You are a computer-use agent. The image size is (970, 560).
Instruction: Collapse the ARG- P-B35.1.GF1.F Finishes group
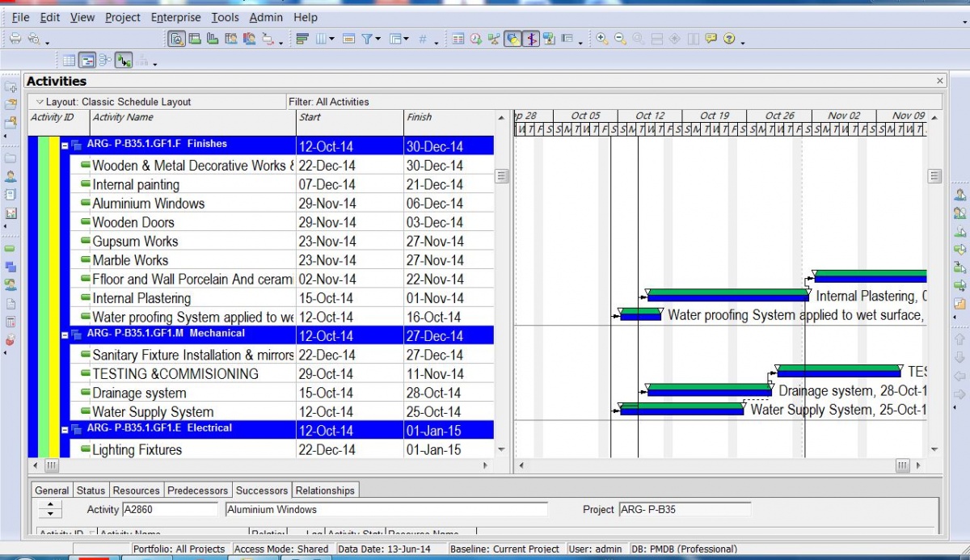[x=65, y=146]
